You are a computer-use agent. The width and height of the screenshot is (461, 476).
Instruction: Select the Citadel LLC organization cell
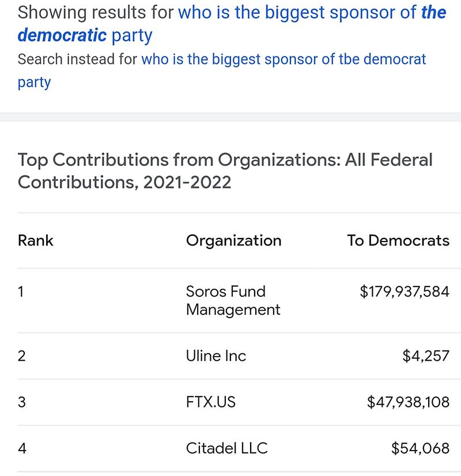point(226,448)
